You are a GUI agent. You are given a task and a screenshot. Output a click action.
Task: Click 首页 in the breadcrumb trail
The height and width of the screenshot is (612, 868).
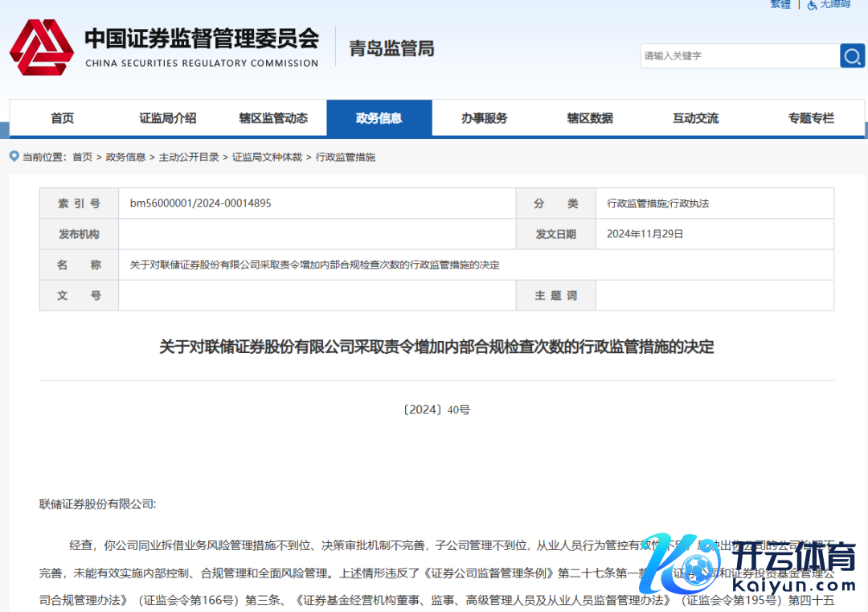[82, 157]
